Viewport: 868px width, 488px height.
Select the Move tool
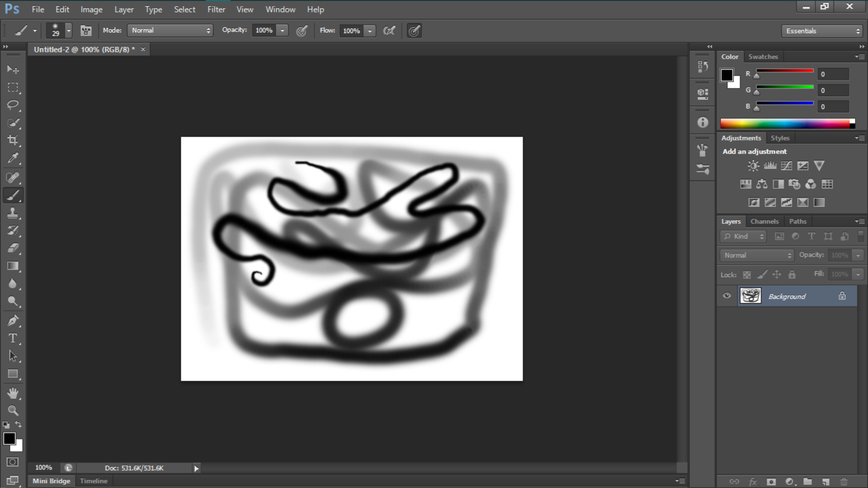13,69
